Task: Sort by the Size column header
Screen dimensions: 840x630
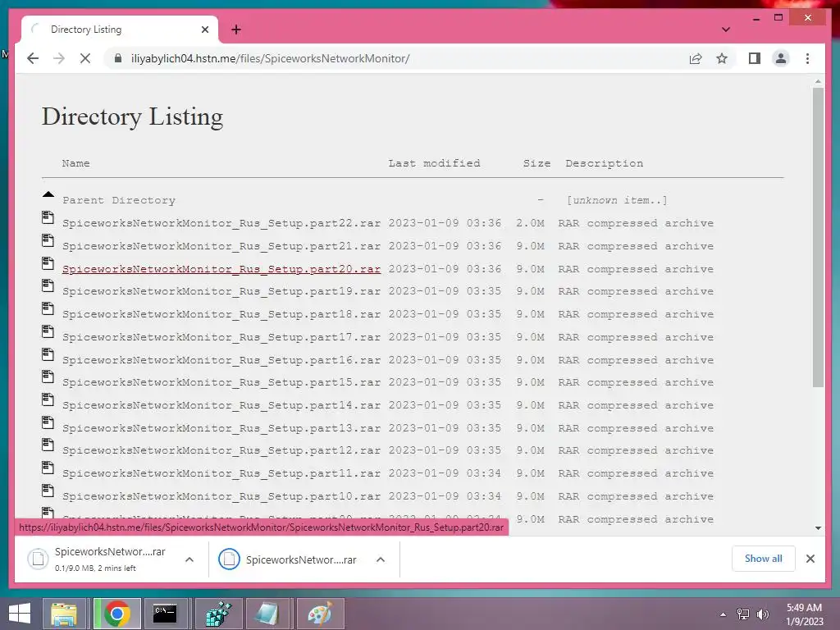Action: click(x=536, y=163)
